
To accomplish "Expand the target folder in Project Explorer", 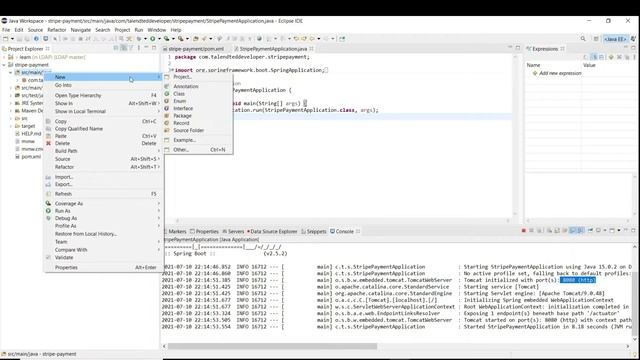I will pyautogui.click(x=11, y=126).
